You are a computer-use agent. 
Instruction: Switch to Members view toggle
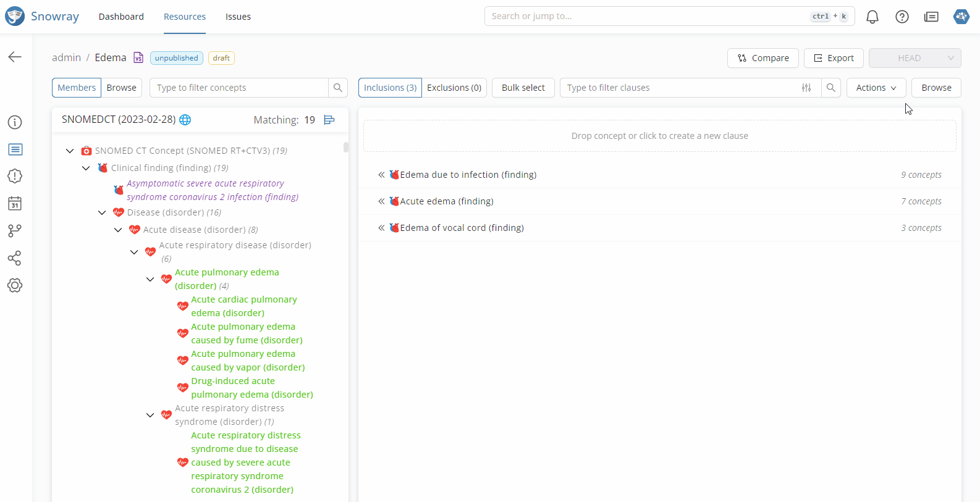(x=77, y=88)
